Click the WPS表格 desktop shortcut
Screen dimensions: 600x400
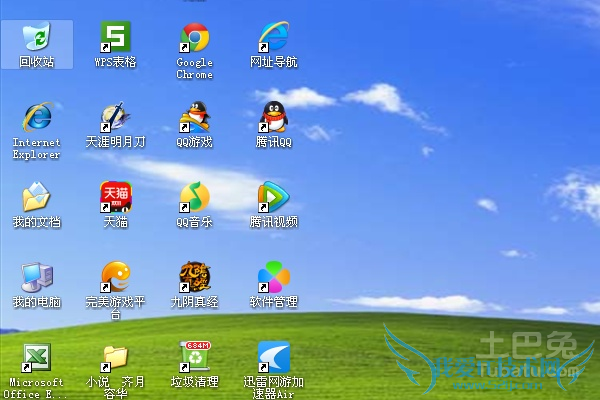[115, 38]
